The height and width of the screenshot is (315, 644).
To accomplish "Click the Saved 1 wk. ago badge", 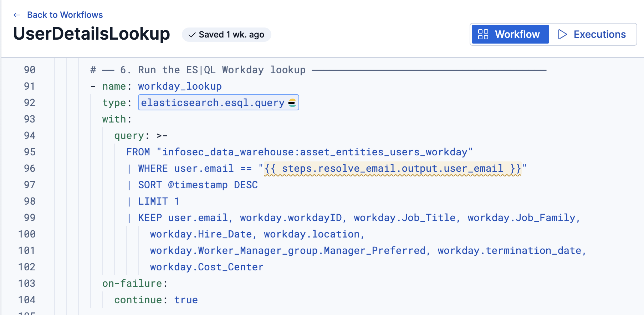I will [226, 35].
